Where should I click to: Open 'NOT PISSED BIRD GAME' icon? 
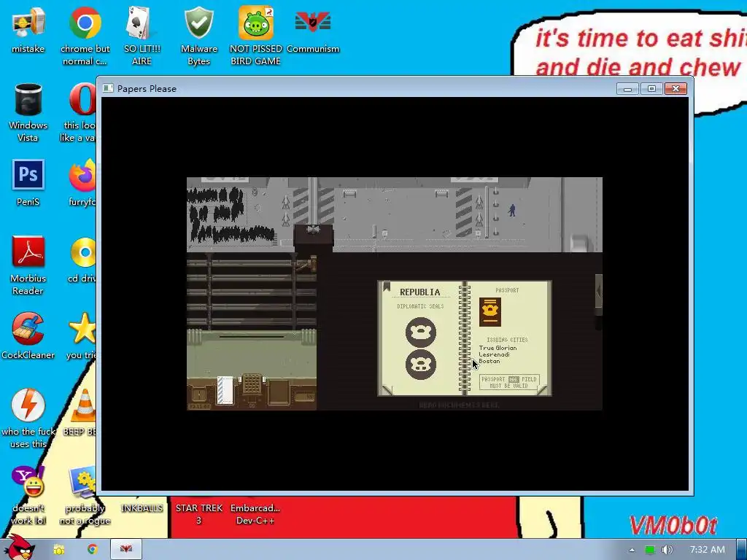pyautogui.click(x=256, y=36)
